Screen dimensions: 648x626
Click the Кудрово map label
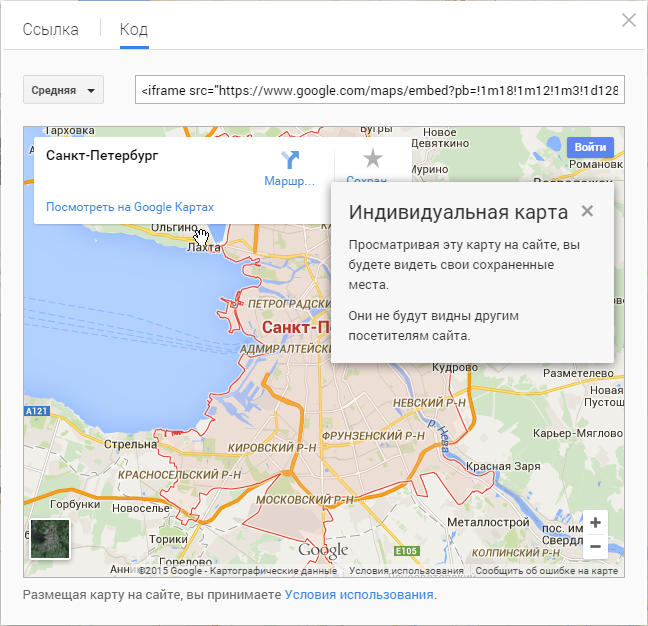pyautogui.click(x=455, y=367)
